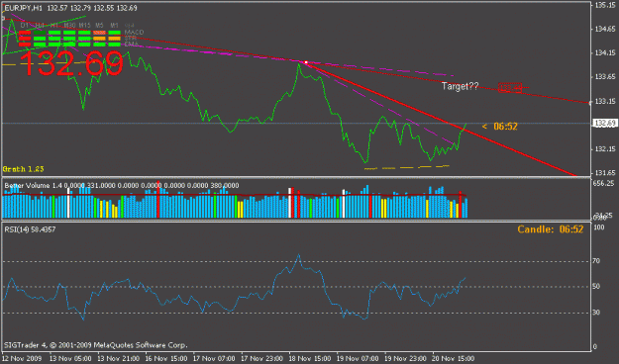The width and height of the screenshot is (619, 364).
Task: Click the M15 timeframe label in signal panel
Action: point(84,26)
